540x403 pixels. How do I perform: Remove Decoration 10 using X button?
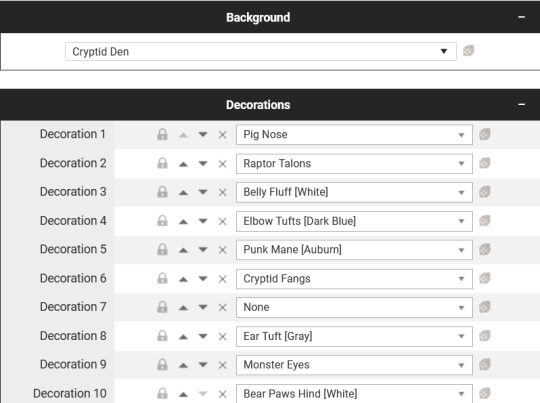222,394
